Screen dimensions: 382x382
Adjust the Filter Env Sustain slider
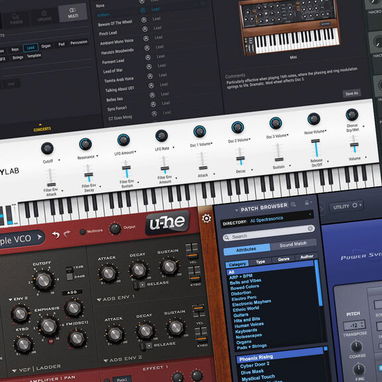coord(126,170)
